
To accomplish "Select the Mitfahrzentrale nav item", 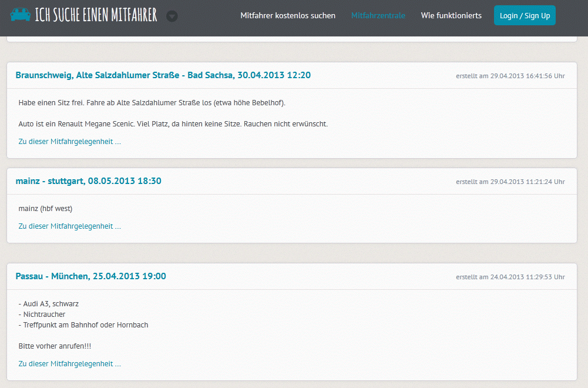I will tap(378, 16).
